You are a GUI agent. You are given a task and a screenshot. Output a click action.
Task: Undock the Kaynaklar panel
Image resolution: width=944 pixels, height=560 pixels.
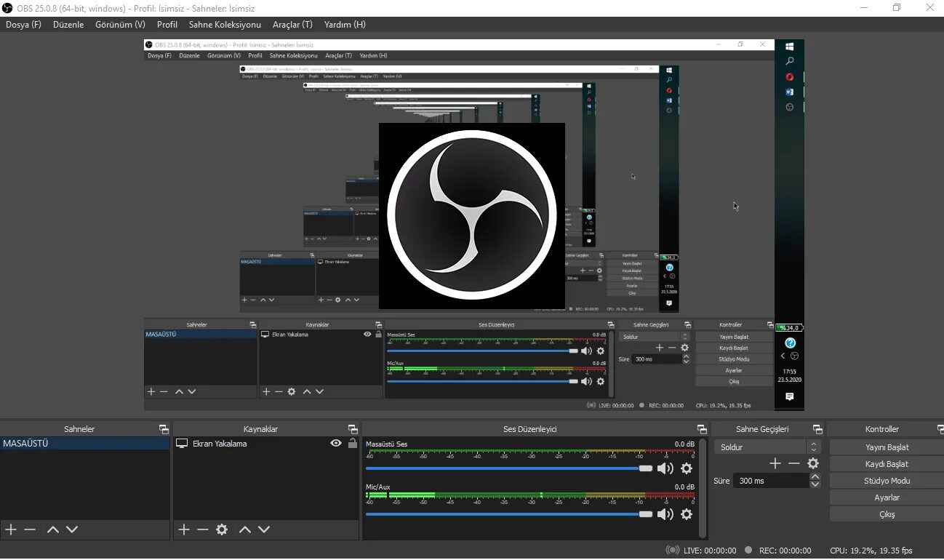coord(353,429)
